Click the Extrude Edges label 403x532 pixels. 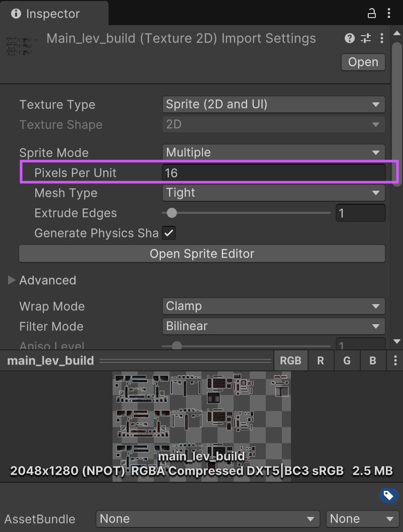click(x=75, y=213)
